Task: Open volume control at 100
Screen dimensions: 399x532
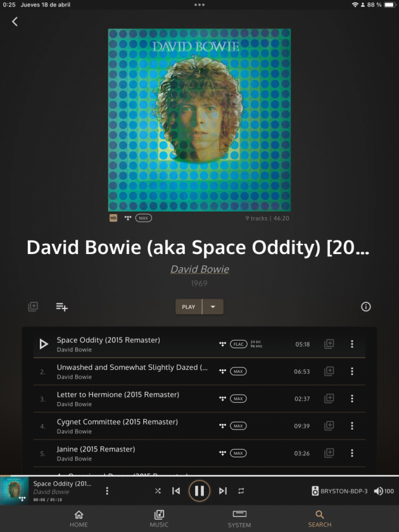Action: coord(383,491)
